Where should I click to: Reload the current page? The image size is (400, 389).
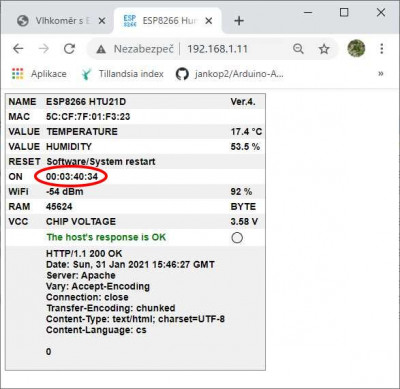tap(69, 49)
